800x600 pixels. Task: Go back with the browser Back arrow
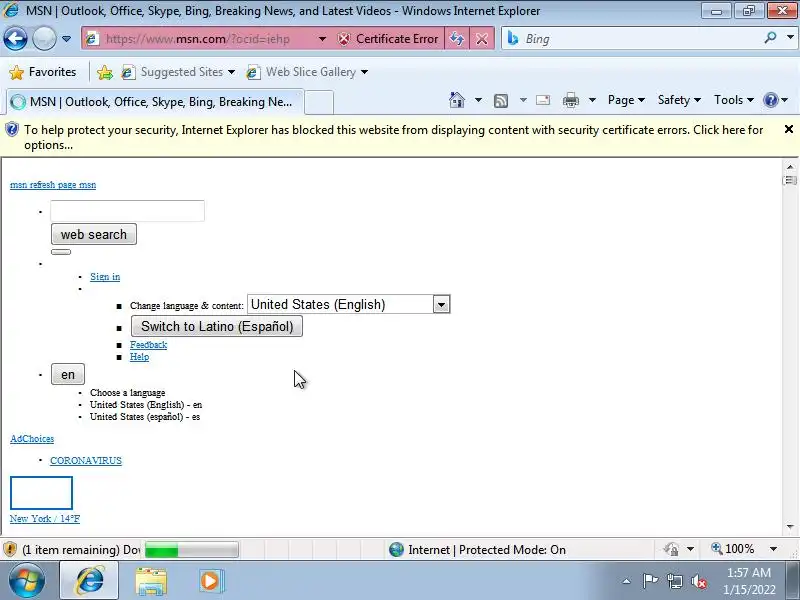(15, 39)
